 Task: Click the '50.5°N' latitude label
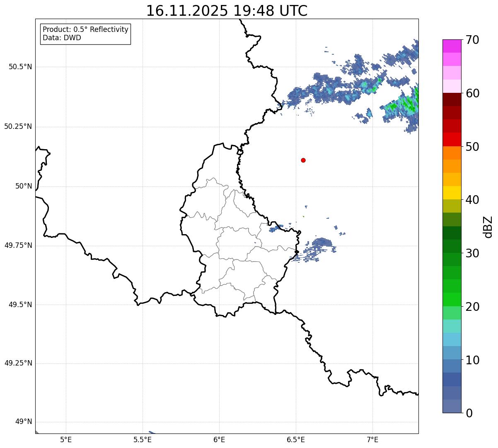(x=20, y=67)
